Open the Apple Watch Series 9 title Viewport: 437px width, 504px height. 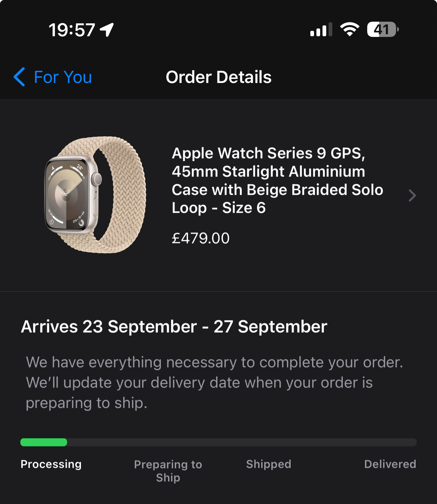(277, 181)
